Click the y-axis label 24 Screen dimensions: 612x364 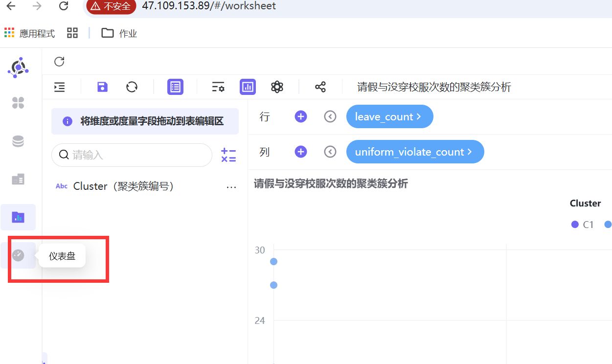260,320
